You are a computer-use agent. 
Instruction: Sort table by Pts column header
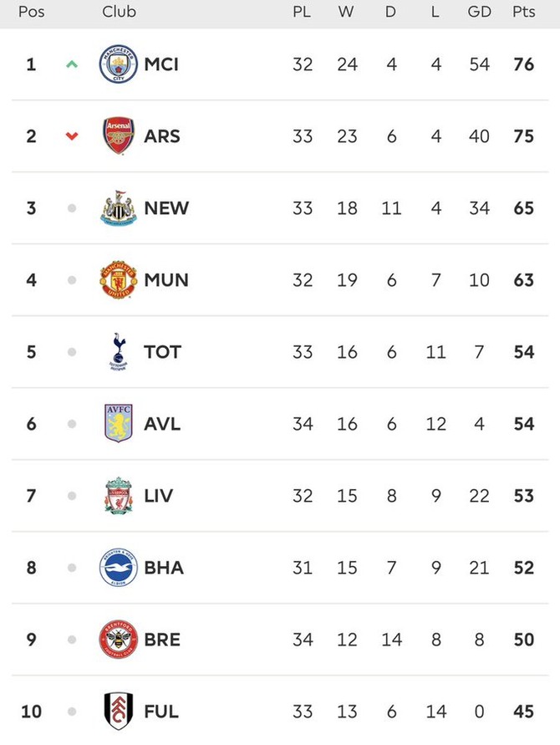coord(523,12)
